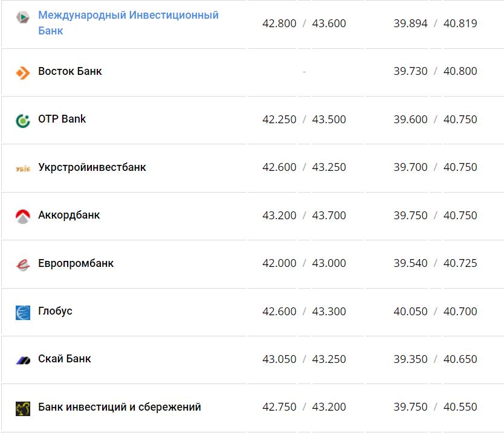Click the Глобус blue globe logo

click(23, 312)
